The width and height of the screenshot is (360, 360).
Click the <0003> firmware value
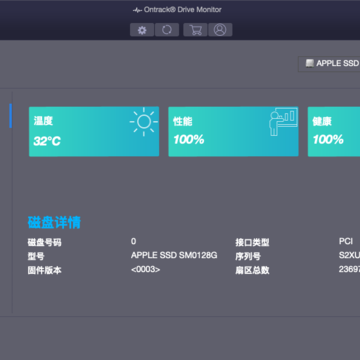pyautogui.click(x=146, y=269)
